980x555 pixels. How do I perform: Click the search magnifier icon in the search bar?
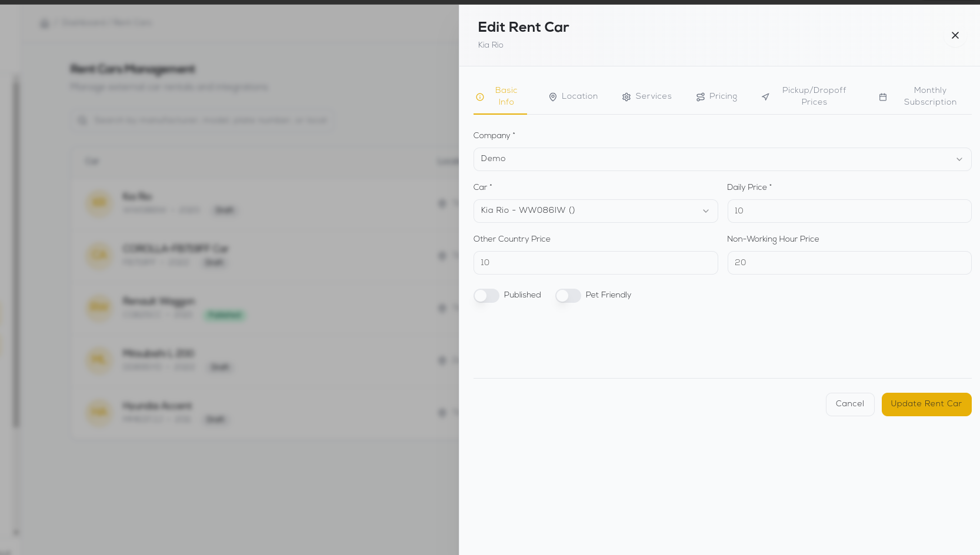[x=82, y=120]
